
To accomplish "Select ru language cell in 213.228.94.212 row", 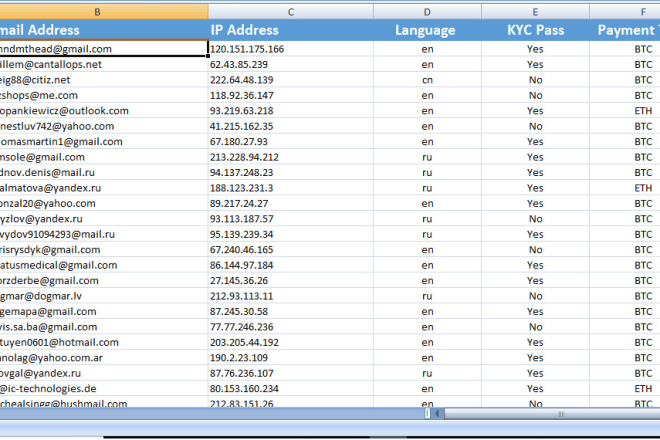I will click(x=427, y=157).
